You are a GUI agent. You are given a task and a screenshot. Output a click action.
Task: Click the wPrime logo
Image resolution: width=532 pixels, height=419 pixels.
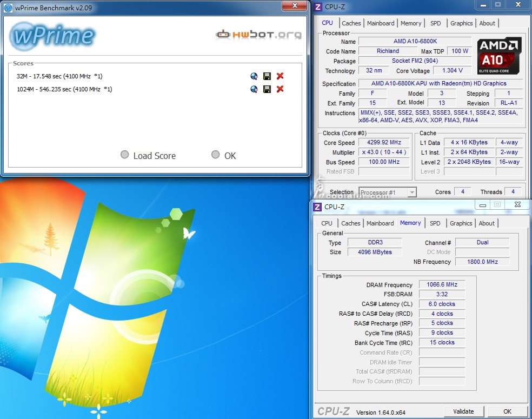click(52, 35)
